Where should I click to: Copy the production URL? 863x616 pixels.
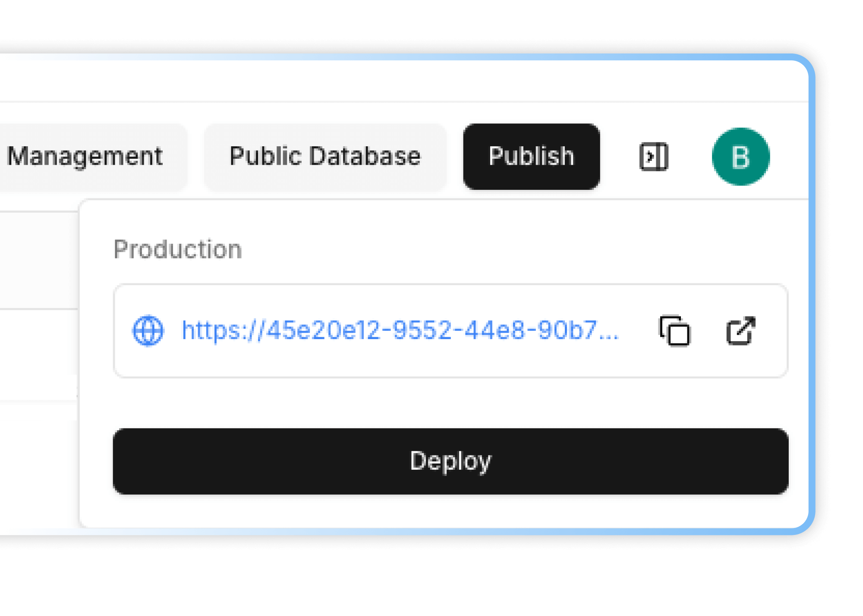(674, 331)
